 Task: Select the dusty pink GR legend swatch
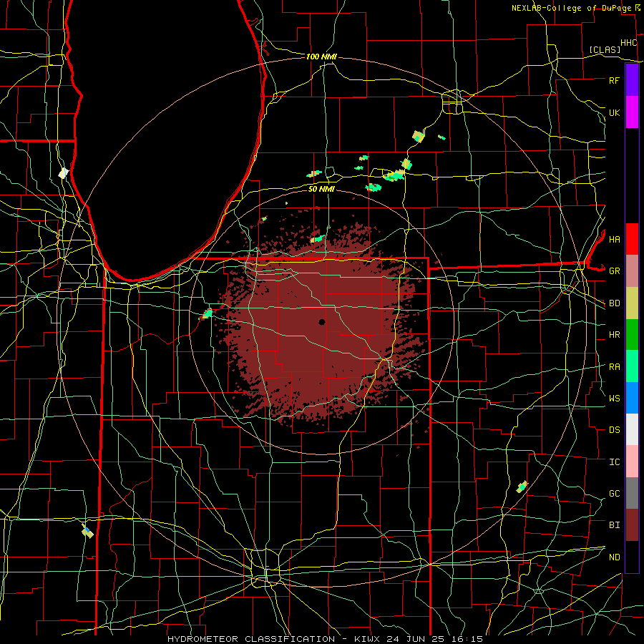(x=632, y=271)
